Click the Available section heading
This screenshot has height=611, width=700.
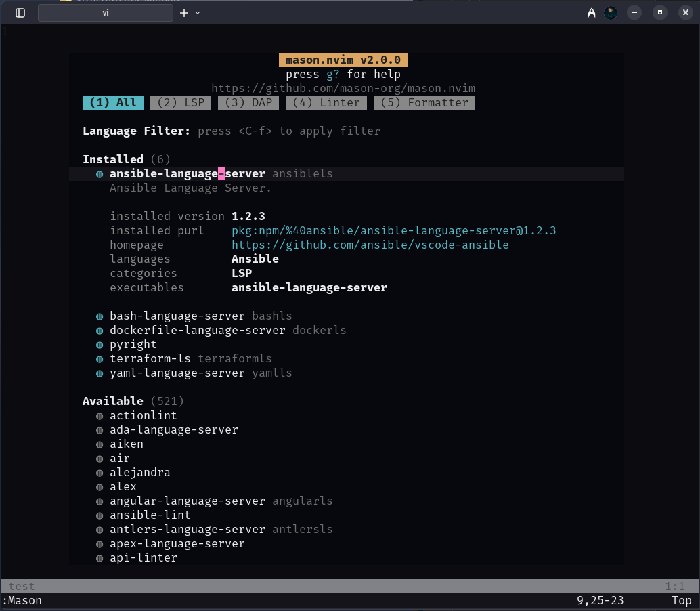(x=113, y=401)
